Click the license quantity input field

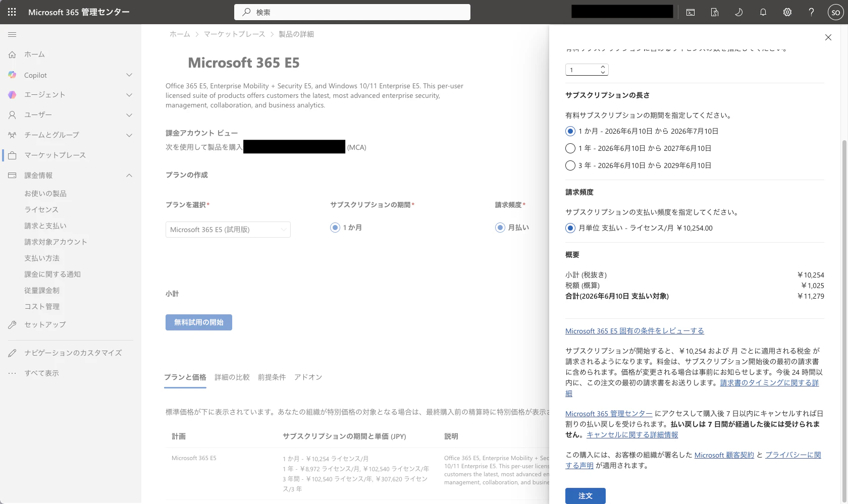pyautogui.click(x=583, y=70)
